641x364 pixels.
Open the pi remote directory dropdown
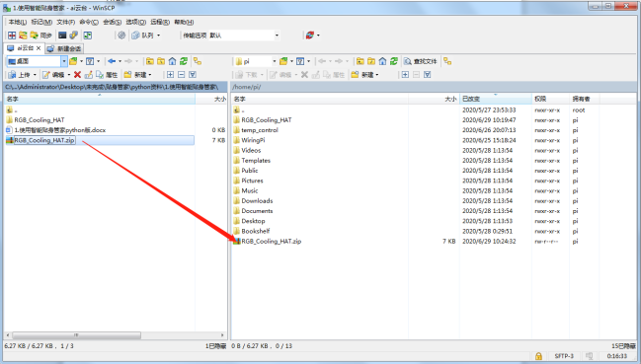tap(275, 61)
